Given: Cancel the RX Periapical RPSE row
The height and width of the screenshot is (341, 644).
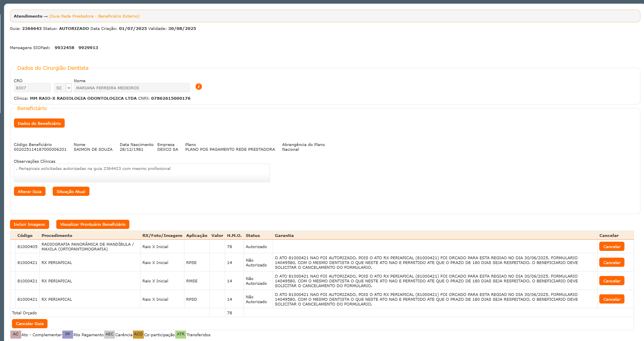Looking at the screenshot, I should (611, 262).
